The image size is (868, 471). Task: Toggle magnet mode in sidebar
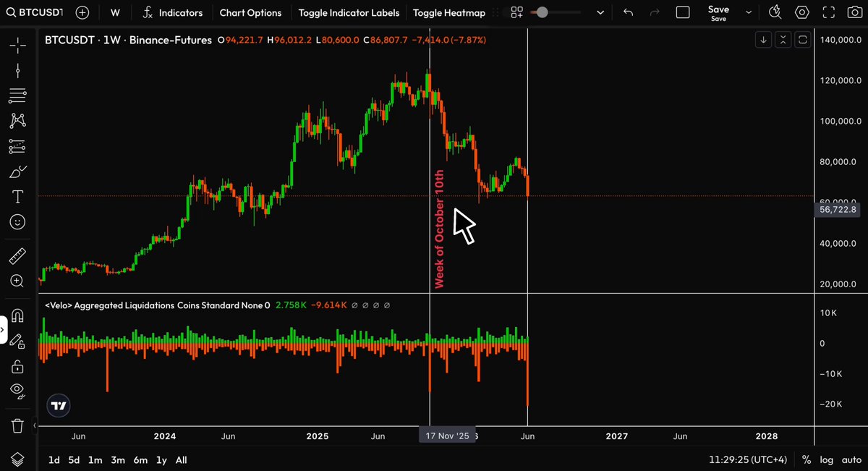[x=18, y=316]
